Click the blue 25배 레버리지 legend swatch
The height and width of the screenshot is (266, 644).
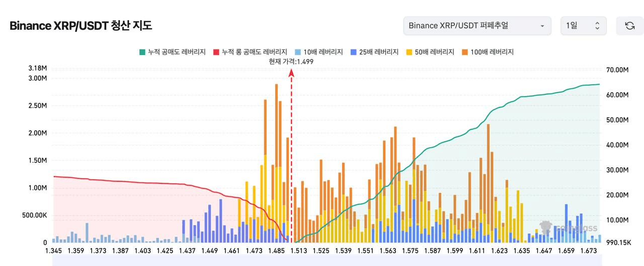click(355, 52)
